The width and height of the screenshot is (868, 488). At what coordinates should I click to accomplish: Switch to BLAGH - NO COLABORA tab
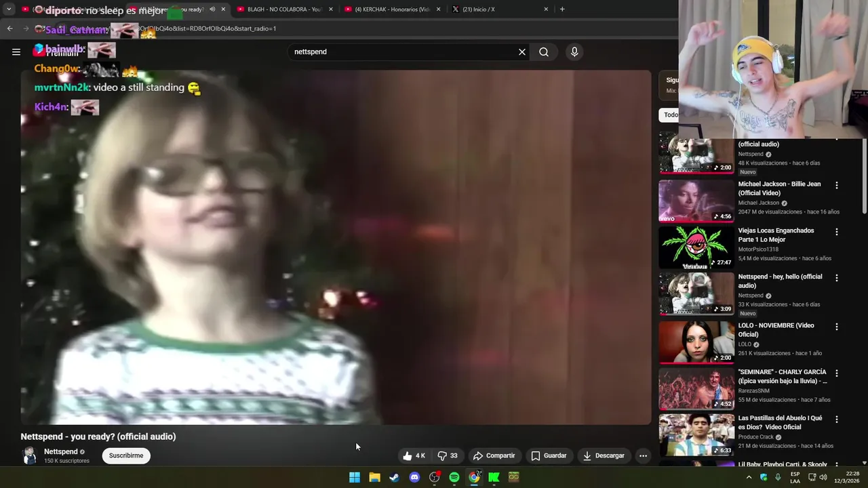[285, 9]
